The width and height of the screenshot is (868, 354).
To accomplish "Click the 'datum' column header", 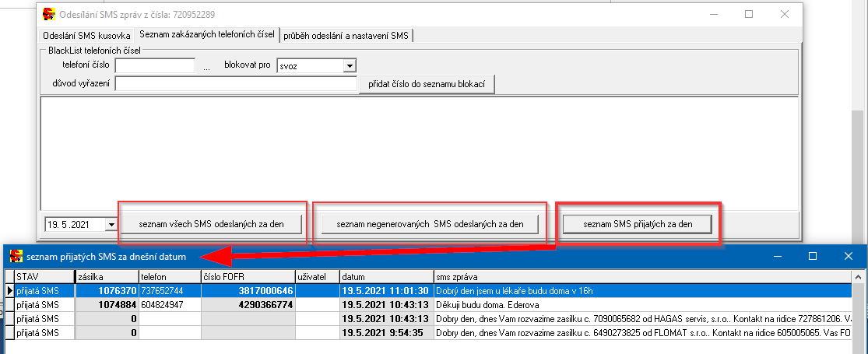I will pyautogui.click(x=386, y=276).
